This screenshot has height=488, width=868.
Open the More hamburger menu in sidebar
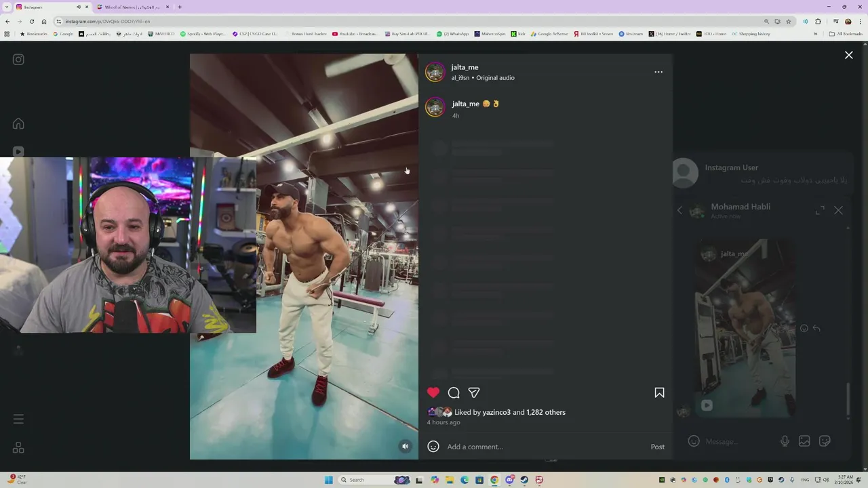pos(18,419)
